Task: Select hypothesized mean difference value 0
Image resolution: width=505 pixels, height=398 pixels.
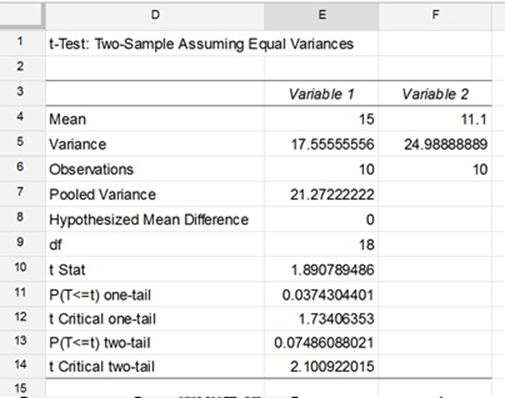Action: click(x=321, y=219)
